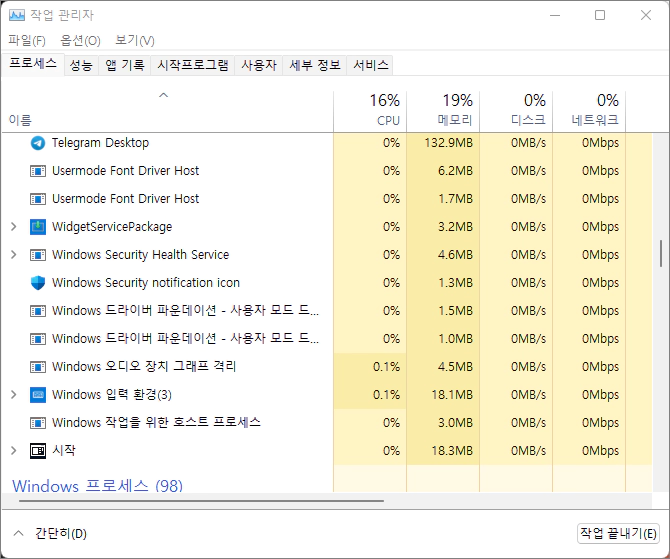
Task: Click the 3.2MB memory value
Action: pyautogui.click(x=455, y=227)
